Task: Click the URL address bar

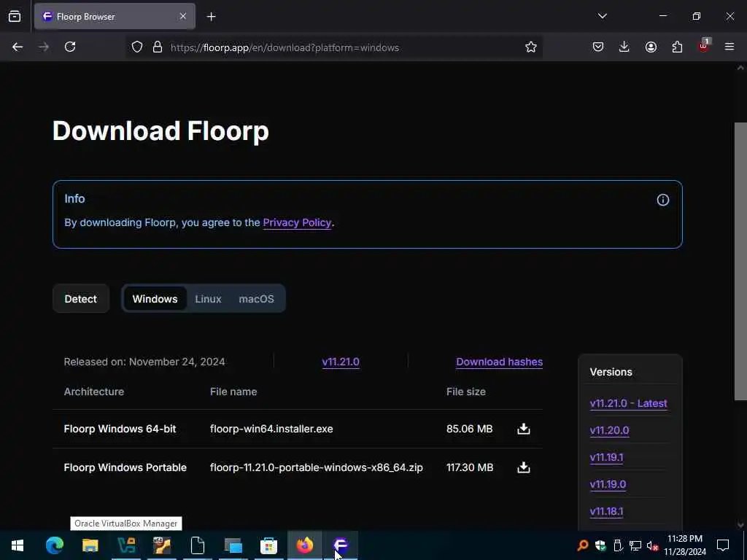Action: [x=333, y=47]
